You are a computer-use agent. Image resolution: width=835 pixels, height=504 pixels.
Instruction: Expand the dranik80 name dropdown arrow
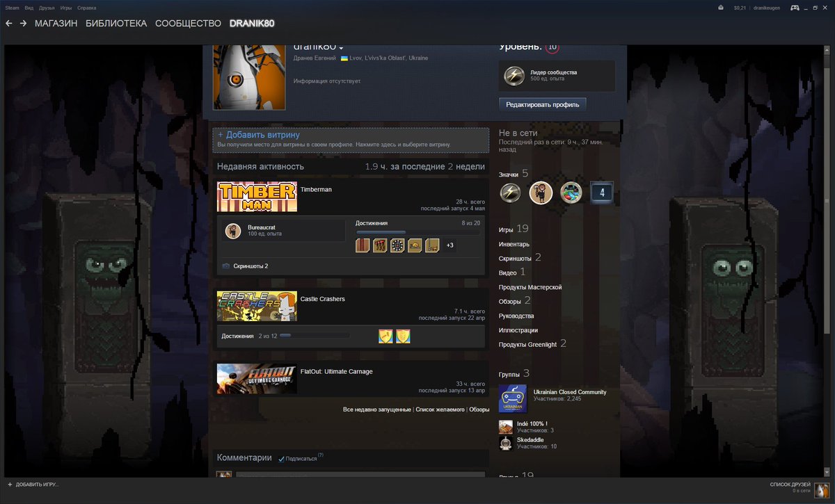point(341,48)
